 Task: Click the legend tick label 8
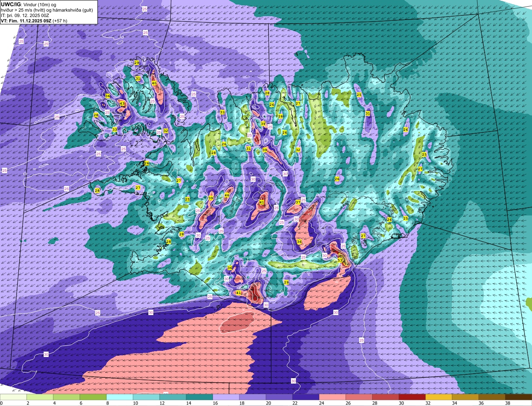(x=108, y=403)
